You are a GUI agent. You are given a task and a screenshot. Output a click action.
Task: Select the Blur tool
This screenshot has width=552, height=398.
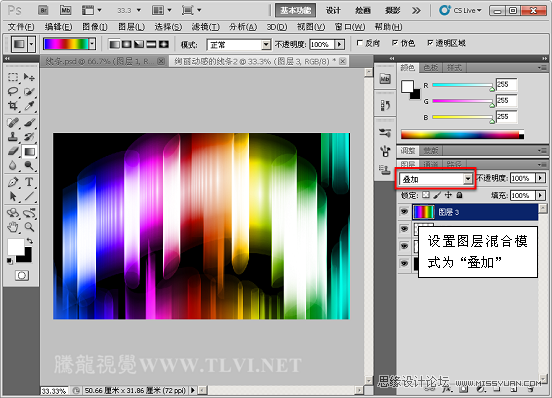13,165
